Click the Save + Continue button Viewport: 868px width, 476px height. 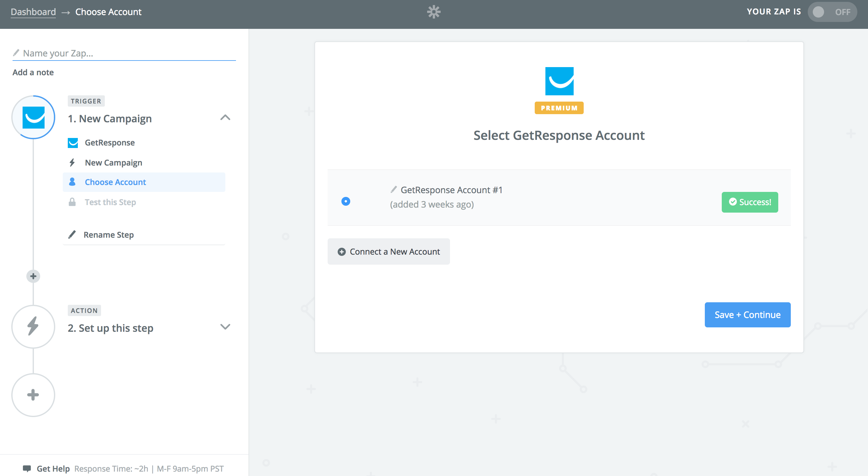pos(747,315)
